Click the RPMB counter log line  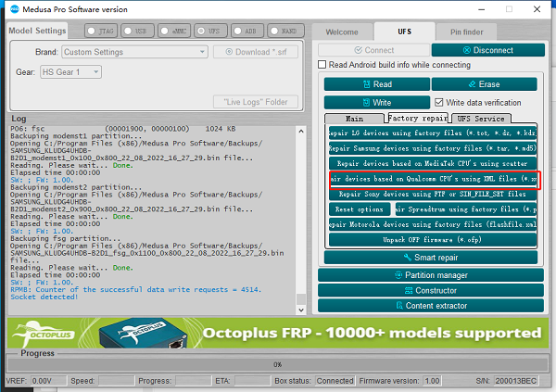coord(136,289)
